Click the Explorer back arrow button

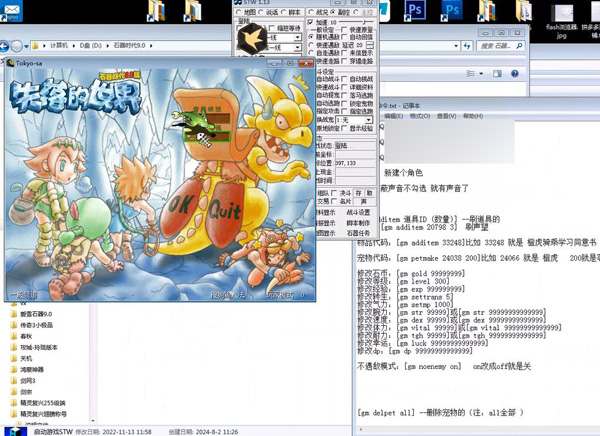(4, 46)
